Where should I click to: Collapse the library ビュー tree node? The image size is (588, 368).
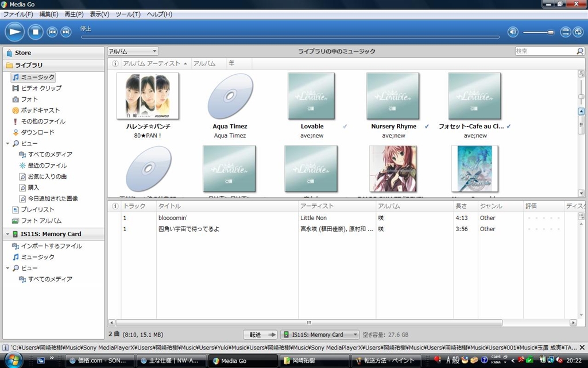point(7,143)
